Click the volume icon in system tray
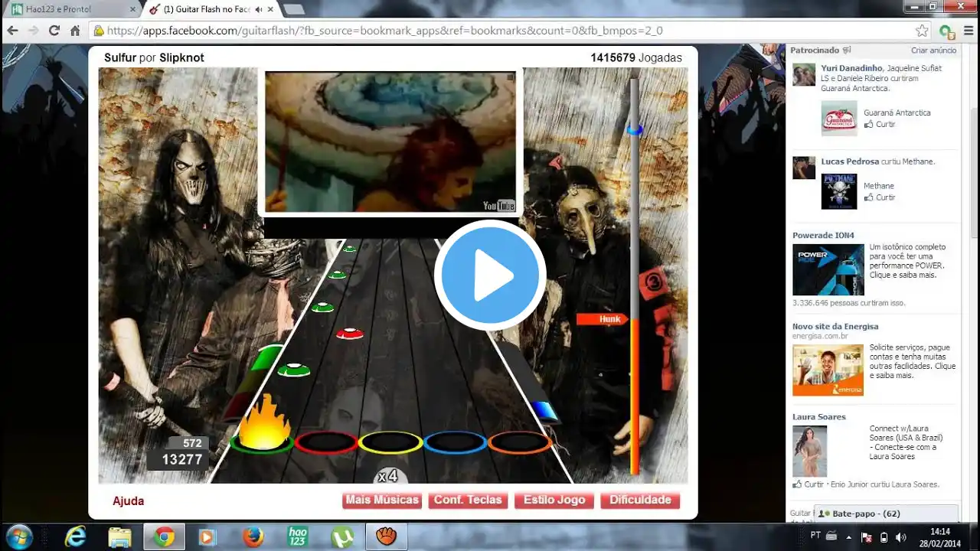The height and width of the screenshot is (551, 980). (x=900, y=537)
